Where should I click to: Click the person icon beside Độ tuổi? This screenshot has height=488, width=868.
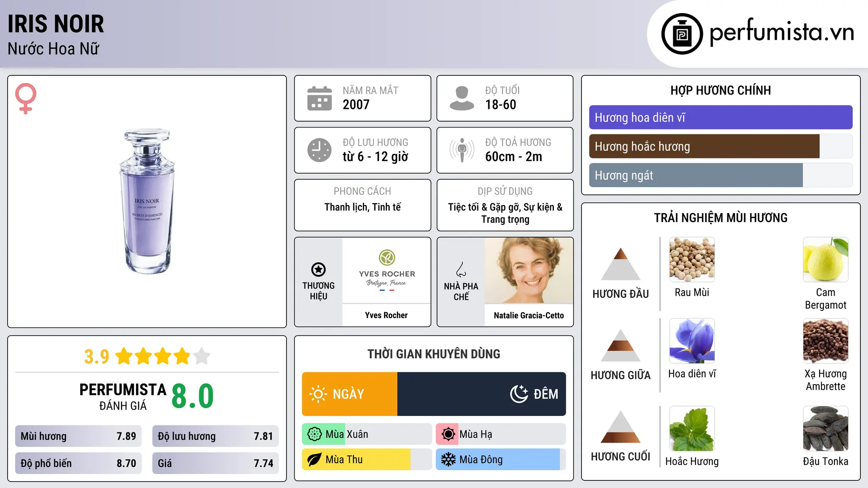pyautogui.click(x=462, y=98)
